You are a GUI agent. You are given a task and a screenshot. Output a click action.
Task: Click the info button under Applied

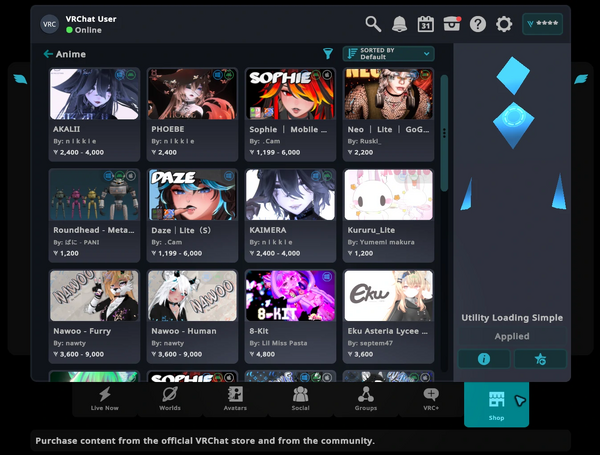pos(484,359)
